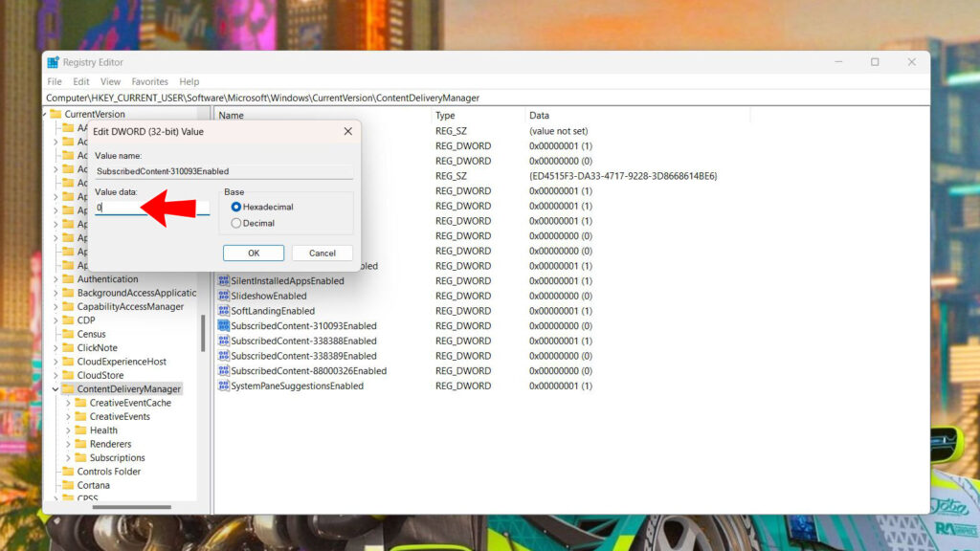Close the Edit DWORD dialog with X

click(348, 131)
